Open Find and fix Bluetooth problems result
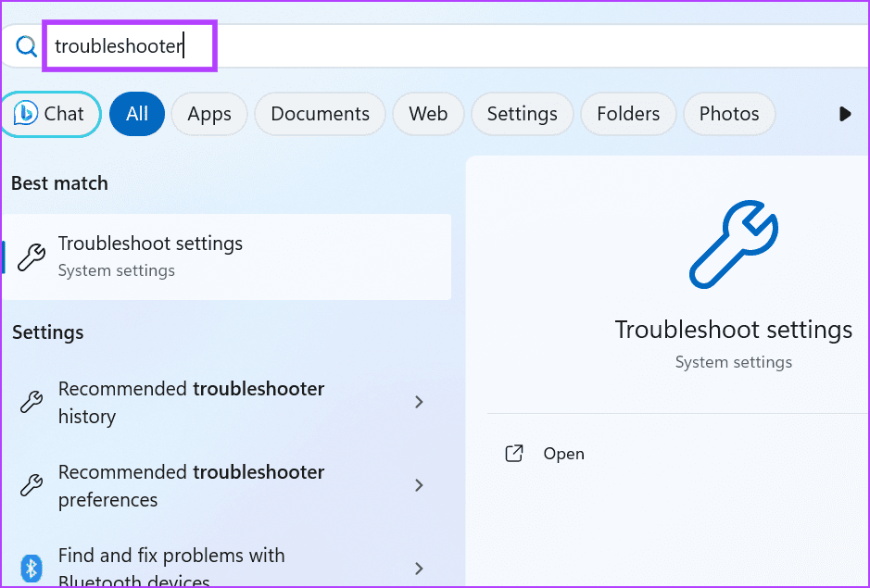The image size is (870, 588). [226, 565]
